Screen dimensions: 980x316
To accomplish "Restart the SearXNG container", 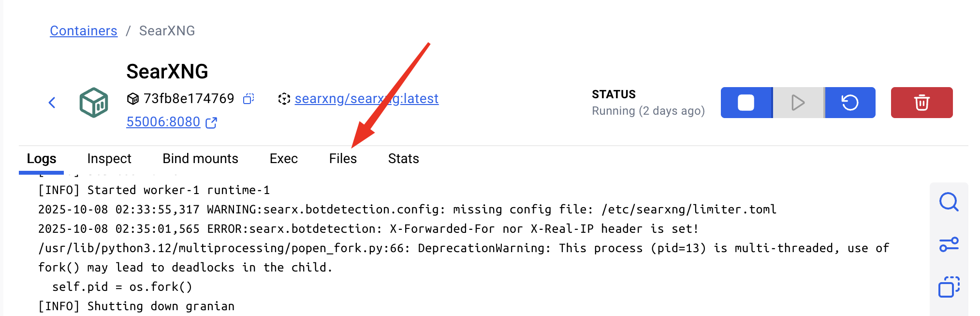I will tap(850, 103).
